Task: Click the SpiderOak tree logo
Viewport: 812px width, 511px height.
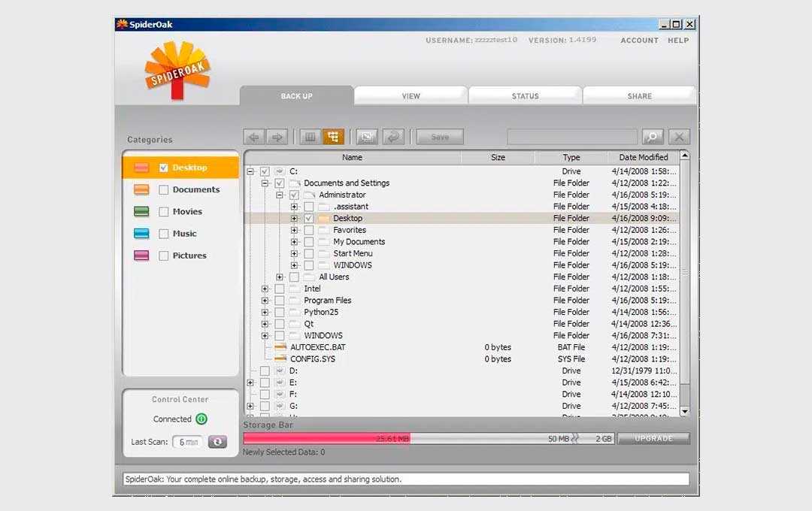Action: (177, 70)
